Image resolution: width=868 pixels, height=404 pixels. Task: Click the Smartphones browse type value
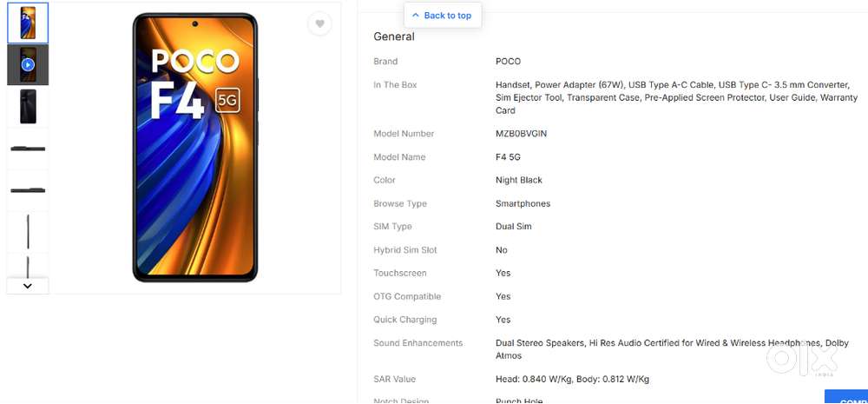pos(523,203)
